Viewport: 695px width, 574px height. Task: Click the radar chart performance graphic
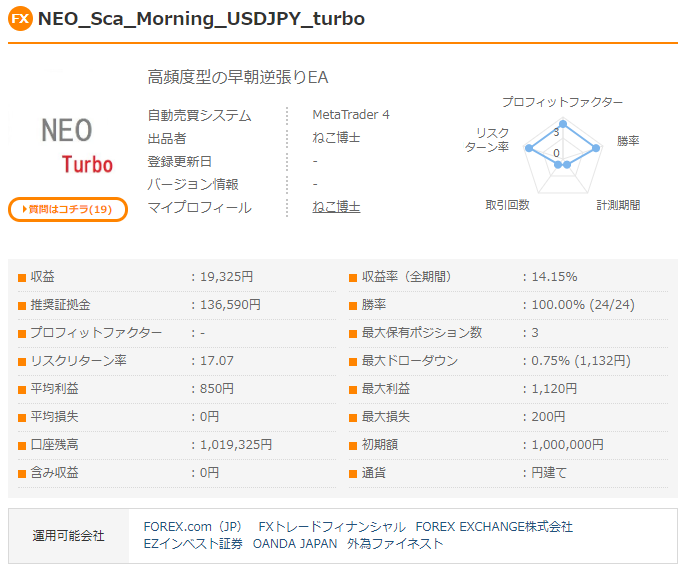(x=562, y=152)
